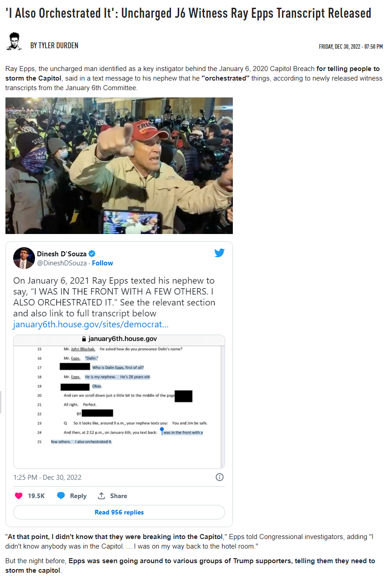
Task: Open the january6th.house.gov transcript link
Action: point(91,325)
